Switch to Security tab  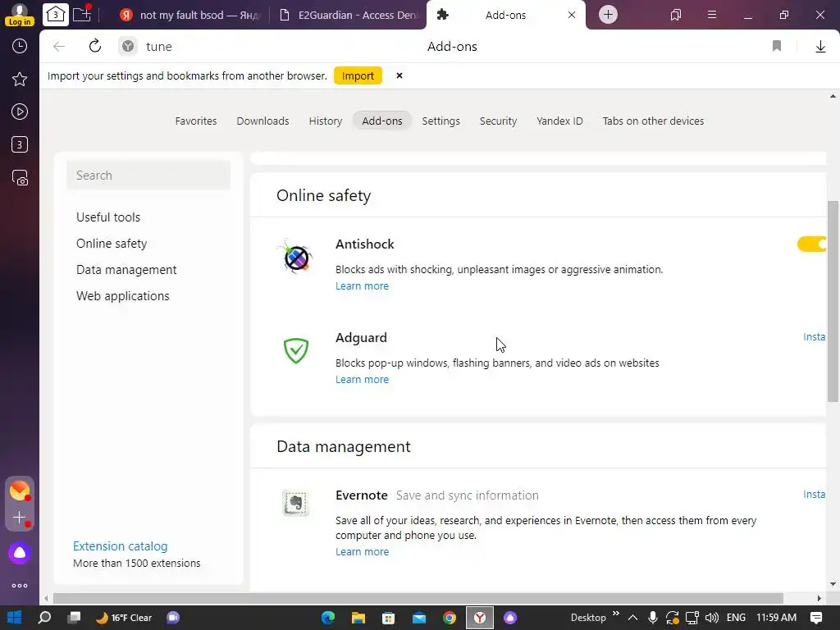(x=498, y=121)
